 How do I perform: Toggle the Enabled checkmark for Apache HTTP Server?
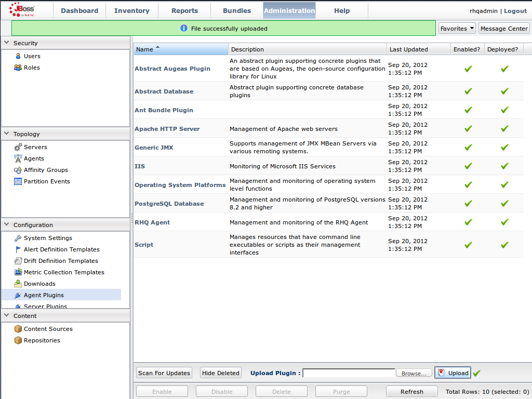[x=468, y=128]
